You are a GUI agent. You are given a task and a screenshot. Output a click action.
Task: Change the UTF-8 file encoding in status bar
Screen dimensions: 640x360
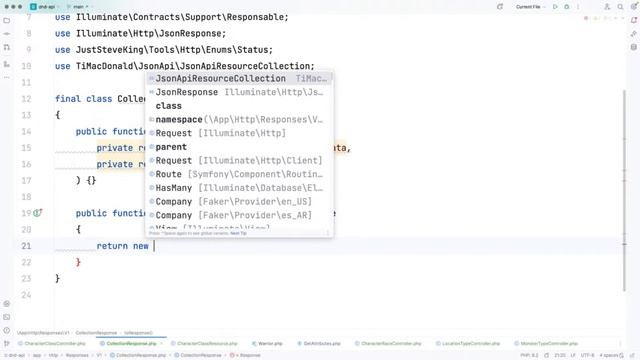tap(587, 355)
